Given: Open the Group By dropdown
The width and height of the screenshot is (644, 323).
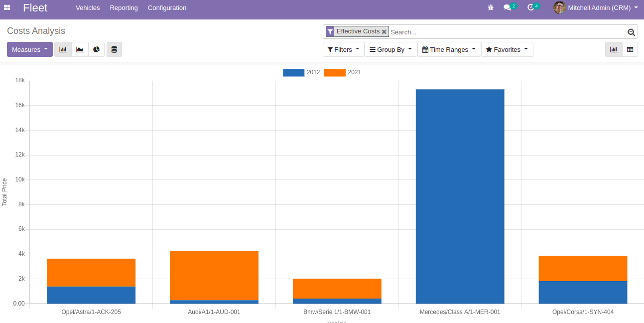Looking at the screenshot, I should tap(391, 49).
